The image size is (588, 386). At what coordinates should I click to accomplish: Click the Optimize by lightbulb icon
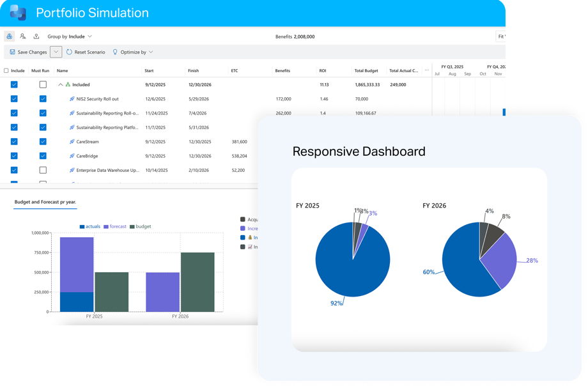coord(115,52)
